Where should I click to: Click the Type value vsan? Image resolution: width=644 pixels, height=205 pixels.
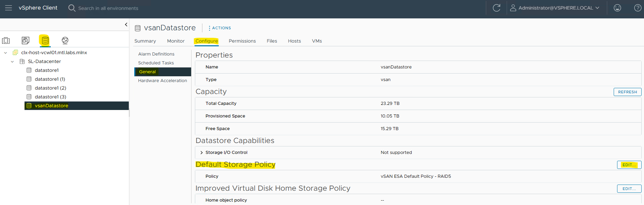click(x=386, y=80)
